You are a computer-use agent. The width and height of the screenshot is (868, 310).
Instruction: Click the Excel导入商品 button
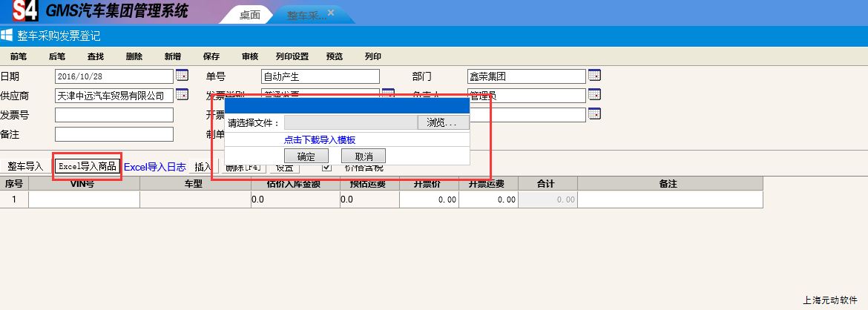point(88,167)
